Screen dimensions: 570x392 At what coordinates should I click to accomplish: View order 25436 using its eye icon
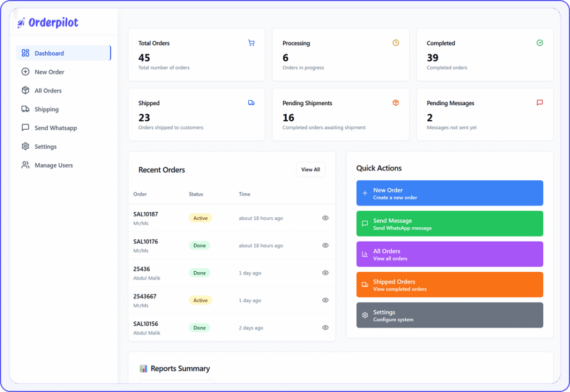[x=326, y=273]
